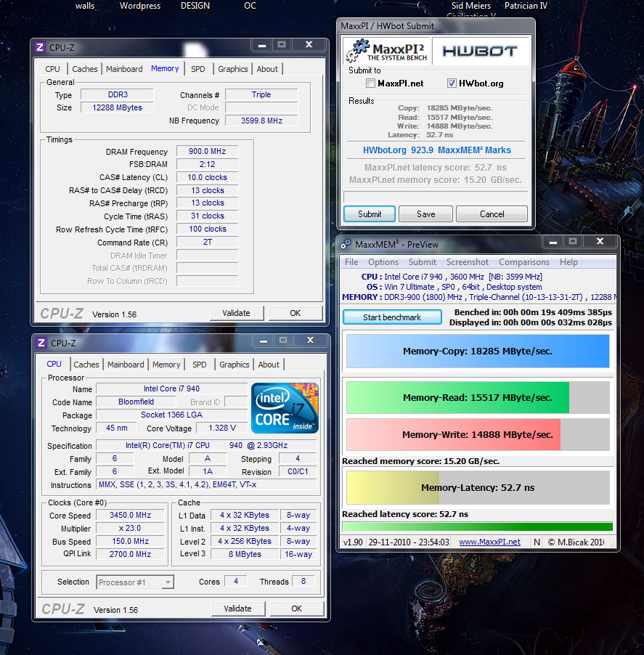Image resolution: width=644 pixels, height=655 pixels.
Task: Close the upper CPU-Z Memory window
Action: click(x=309, y=45)
